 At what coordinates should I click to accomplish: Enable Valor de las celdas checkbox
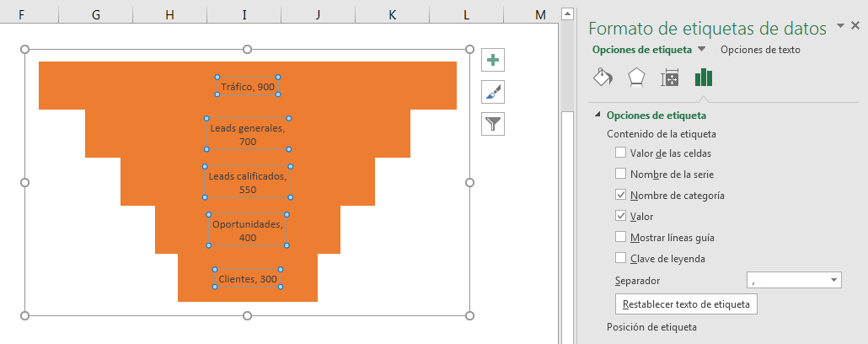[620, 153]
